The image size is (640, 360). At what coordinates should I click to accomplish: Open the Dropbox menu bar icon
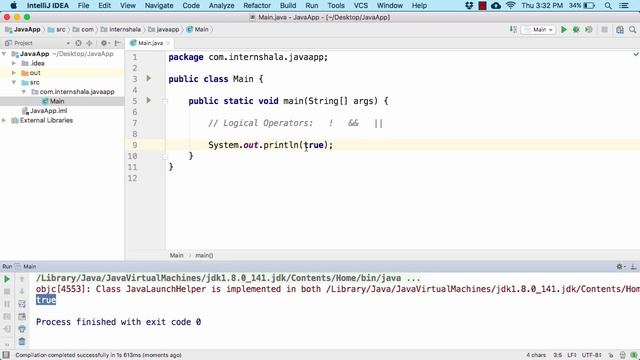tap(469, 6)
